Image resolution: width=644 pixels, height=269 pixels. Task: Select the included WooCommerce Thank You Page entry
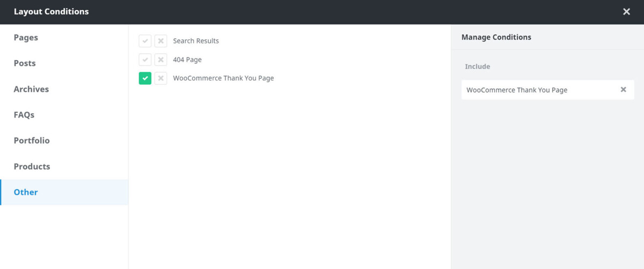click(x=517, y=90)
